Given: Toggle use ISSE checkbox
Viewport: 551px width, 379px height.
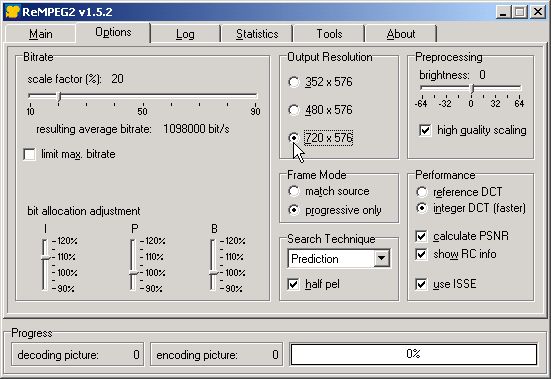Looking at the screenshot, I should 421,284.
